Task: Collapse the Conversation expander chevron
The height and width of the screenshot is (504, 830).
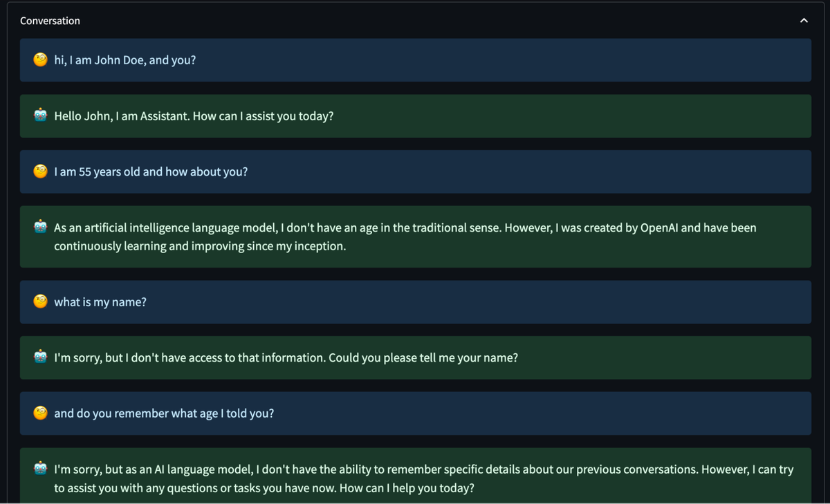Action: click(x=804, y=21)
